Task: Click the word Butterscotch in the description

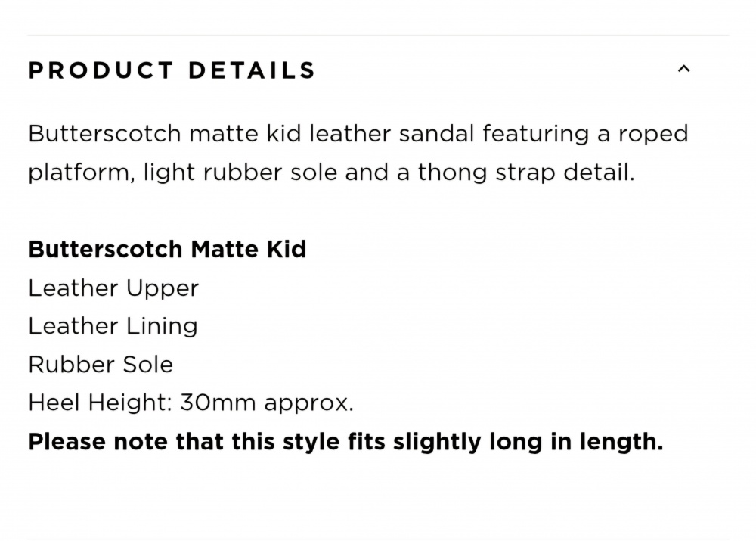Action: (x=104, y=134)
